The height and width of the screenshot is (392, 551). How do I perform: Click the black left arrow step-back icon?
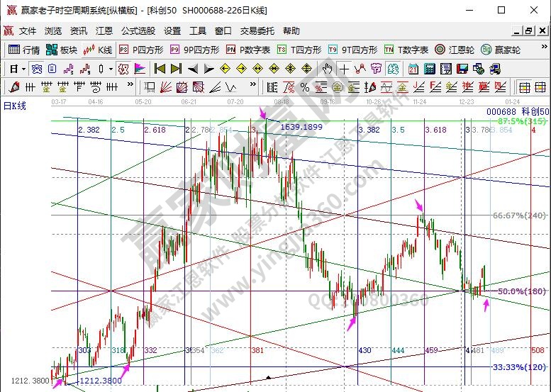tap(193, 69)
